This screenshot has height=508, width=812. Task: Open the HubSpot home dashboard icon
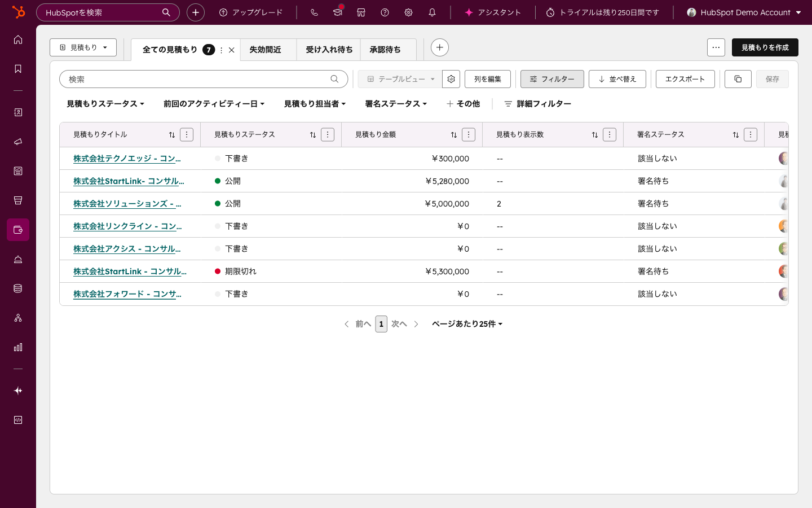[x=18, y=40]
